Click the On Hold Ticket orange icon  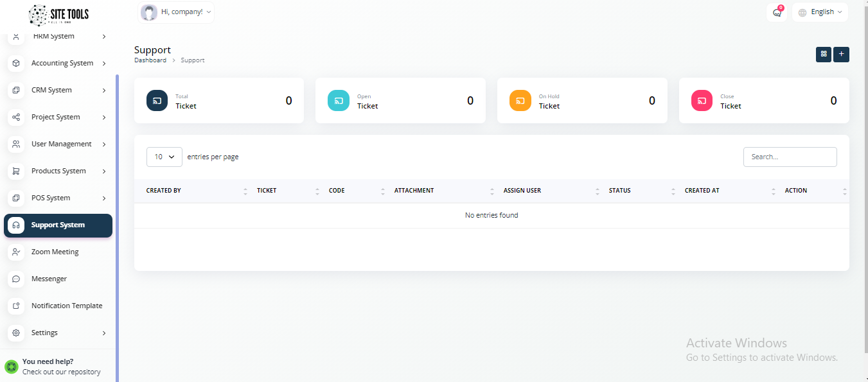(x=520, y=101)
